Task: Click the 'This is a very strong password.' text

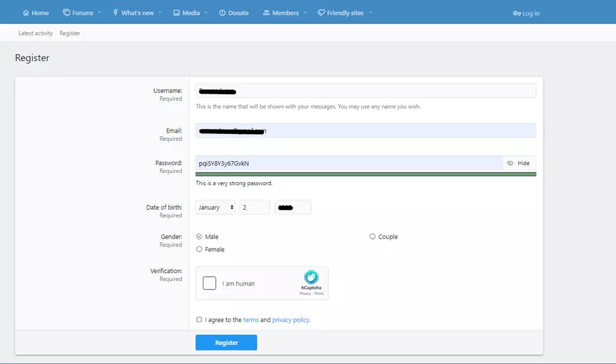Action: pos(234,183)
